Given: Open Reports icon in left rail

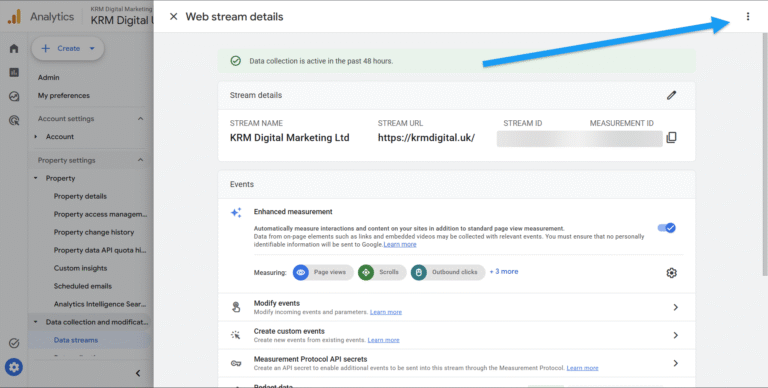Looking at the screenshot, I should 14,73.
